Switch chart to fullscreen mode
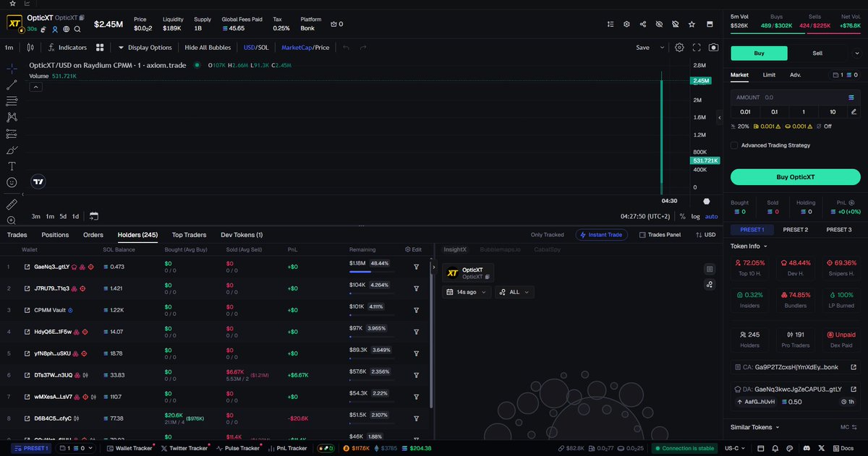 [697, 48]
